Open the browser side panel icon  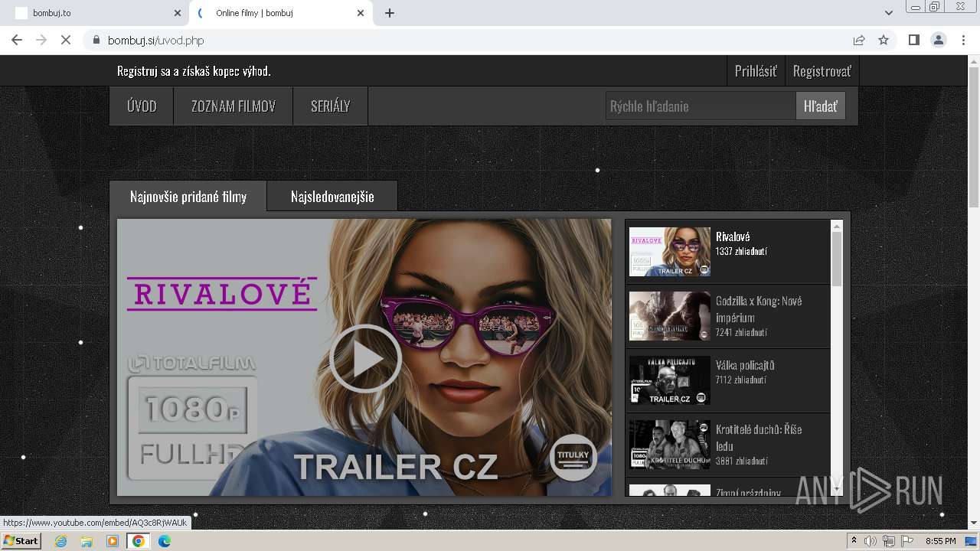(913, 40)
